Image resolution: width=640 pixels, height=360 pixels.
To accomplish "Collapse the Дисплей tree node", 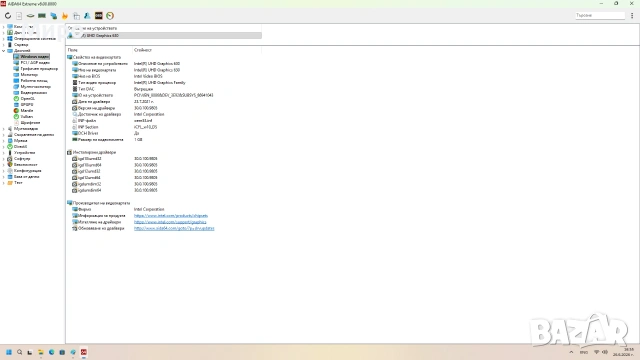I will [x=4, y=51].
